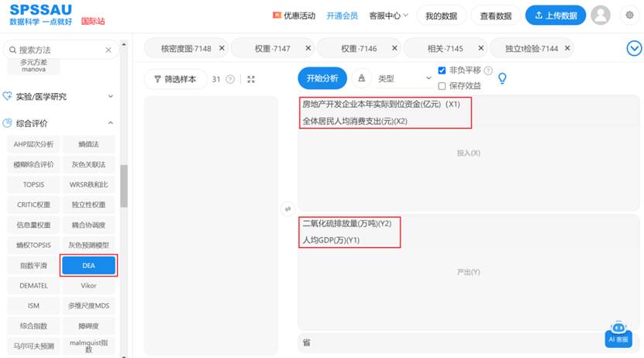
Task: Open the 国际站 link
Action: (93, 21)
